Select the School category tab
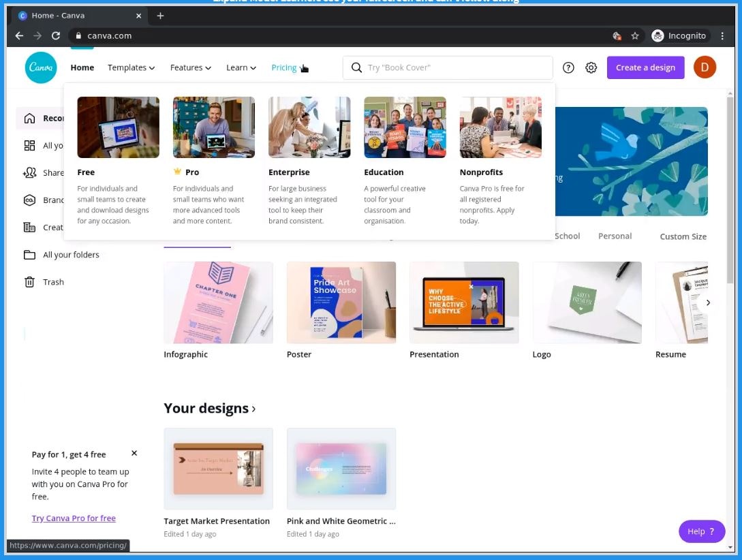 tap(567, 236)
